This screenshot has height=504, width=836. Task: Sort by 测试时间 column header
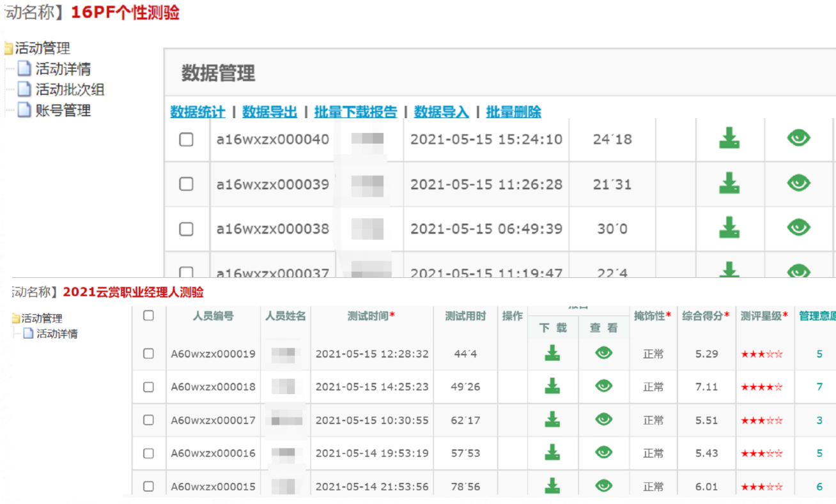[x=371, y=316]
